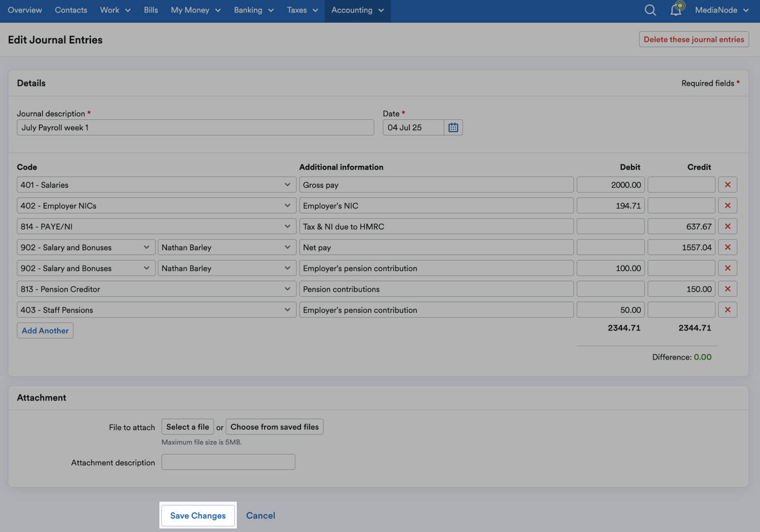Open the Bills section
Screen dimensions: 760x532
point(151,10)
